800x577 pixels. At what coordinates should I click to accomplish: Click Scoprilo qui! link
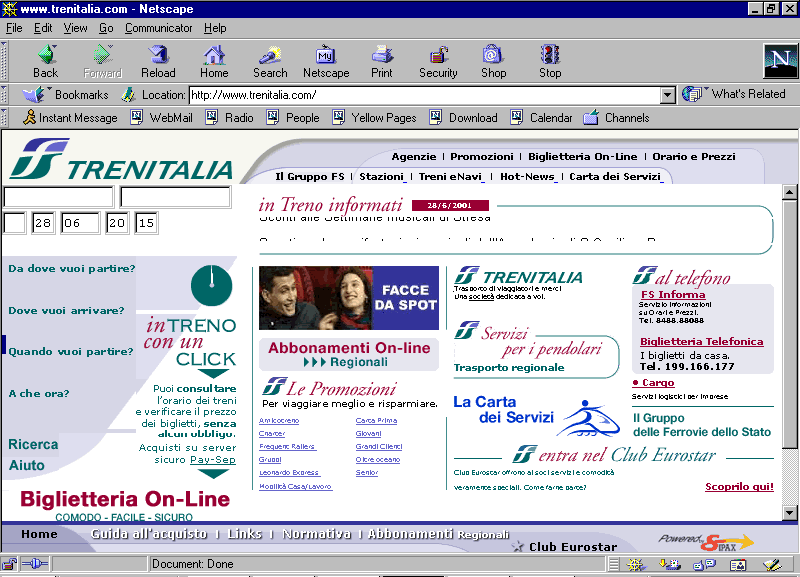[x=739, y=487]
